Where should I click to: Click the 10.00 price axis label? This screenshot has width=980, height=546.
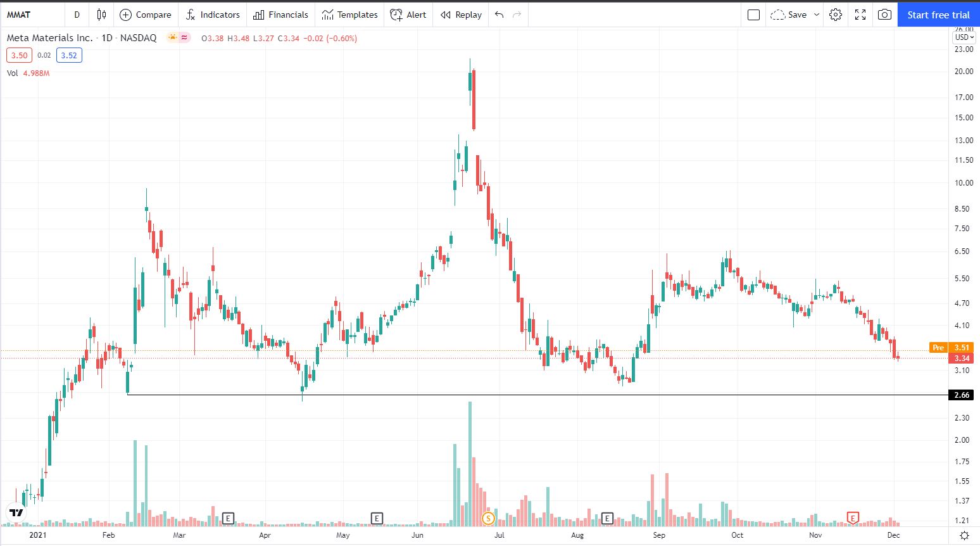(x=964, y=183)
